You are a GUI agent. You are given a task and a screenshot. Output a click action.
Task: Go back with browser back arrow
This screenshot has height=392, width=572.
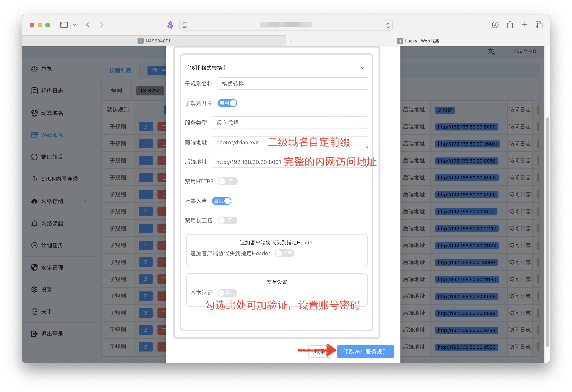click(88, 25)
